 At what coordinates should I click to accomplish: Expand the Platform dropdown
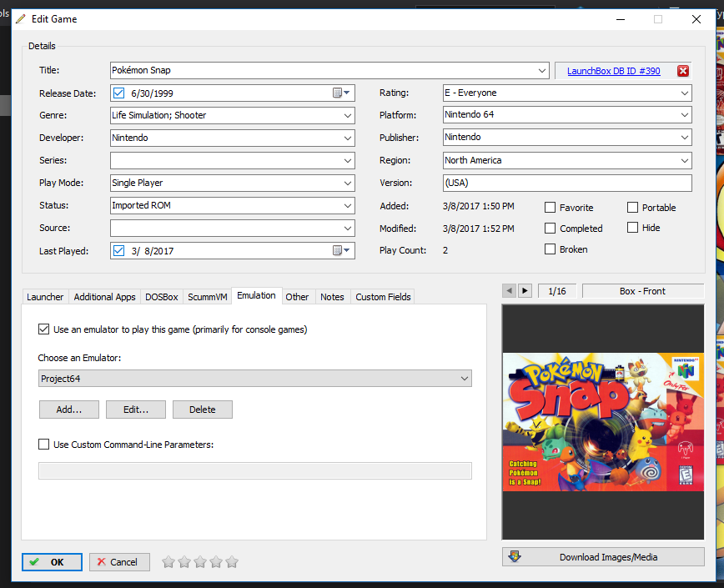(x=684, y=114)
